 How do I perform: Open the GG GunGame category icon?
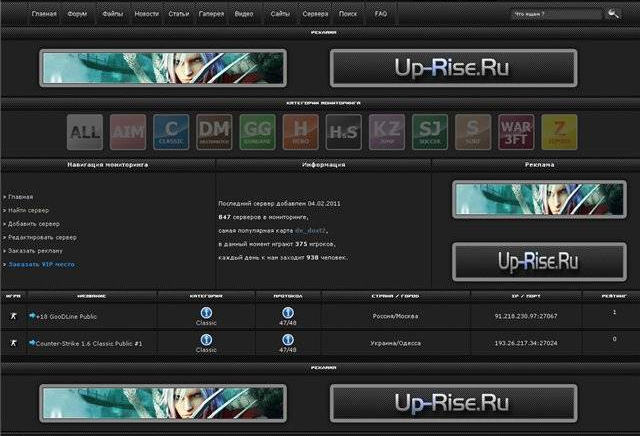258,132
